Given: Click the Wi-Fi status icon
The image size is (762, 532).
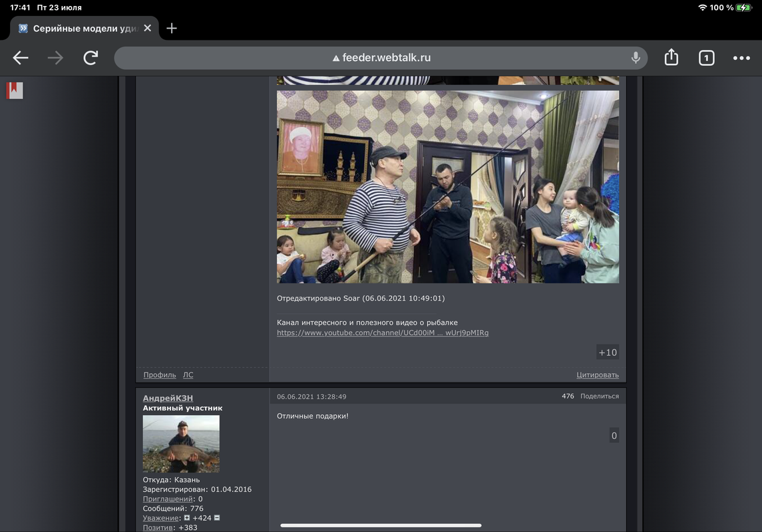Looking at the screenshot, I should [702, 7].
